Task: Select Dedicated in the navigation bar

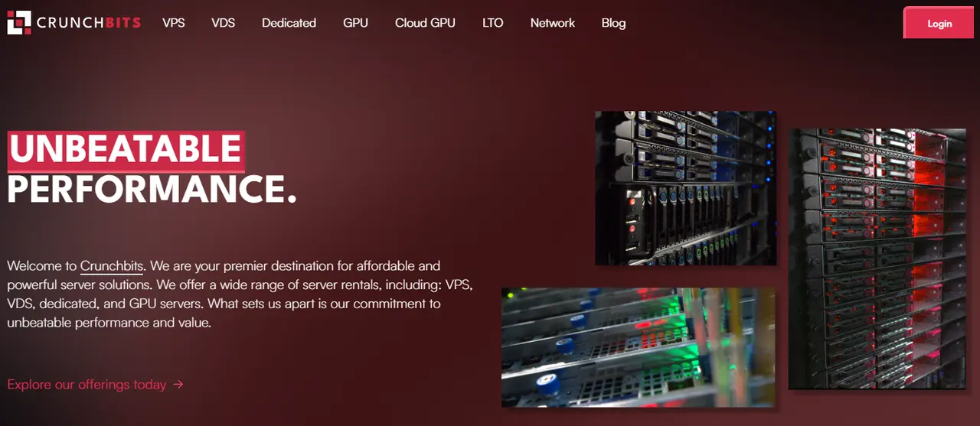Action: point(289,23)
